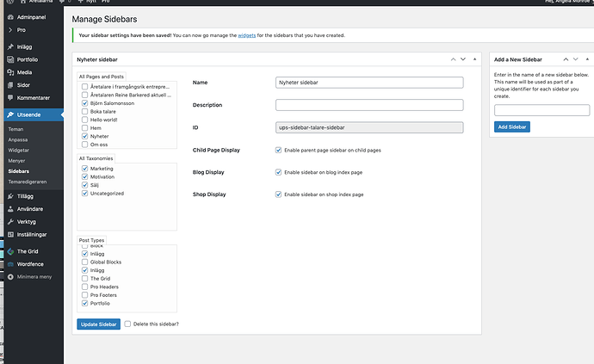
Task: Follow the widgets link in notice
Action: click(246, 35)
